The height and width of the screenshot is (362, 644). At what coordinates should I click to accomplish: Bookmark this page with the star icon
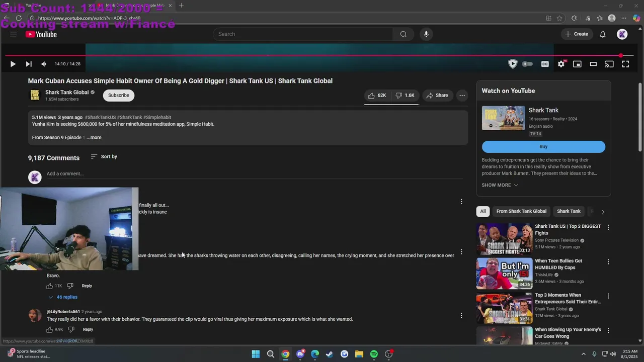(x=559, y=18)
